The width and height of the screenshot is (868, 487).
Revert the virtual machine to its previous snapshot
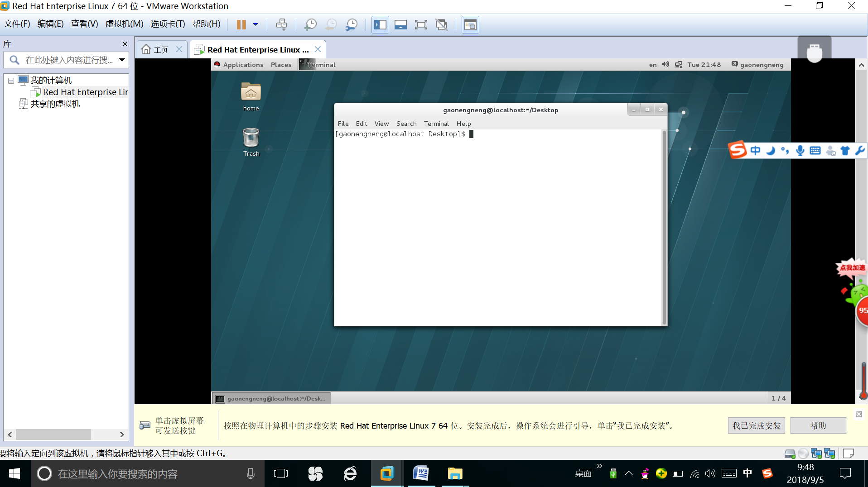point(331,24)
